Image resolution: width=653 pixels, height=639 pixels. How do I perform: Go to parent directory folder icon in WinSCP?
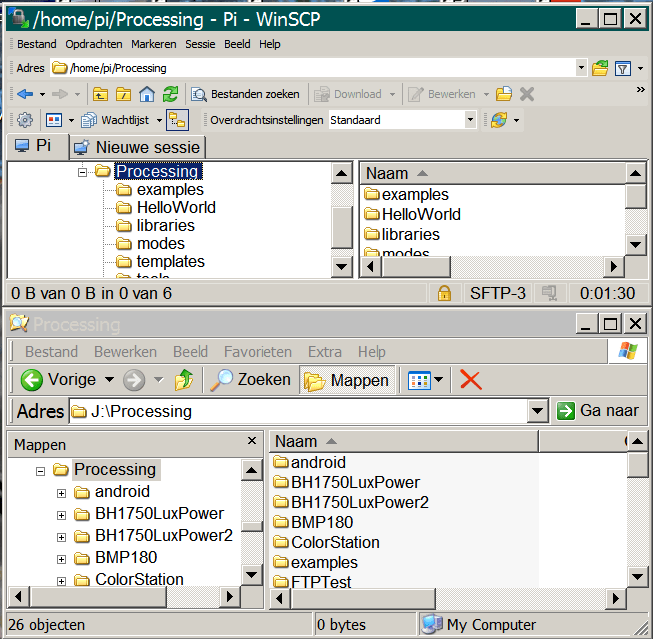point(100,95)
